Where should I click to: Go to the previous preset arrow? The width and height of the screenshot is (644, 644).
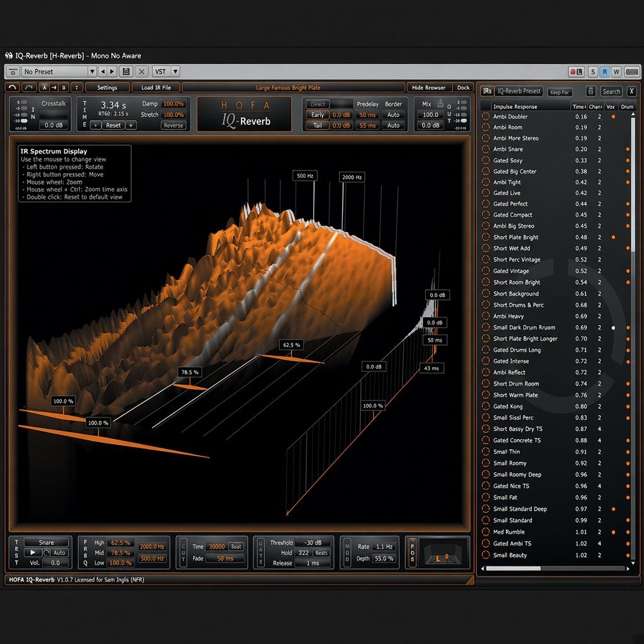[x=103, y=72]
